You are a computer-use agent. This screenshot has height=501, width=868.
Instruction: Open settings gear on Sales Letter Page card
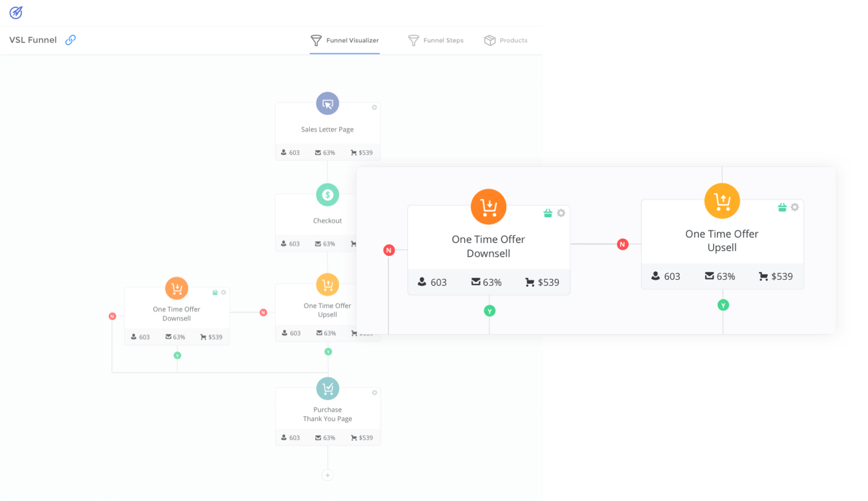click(374, 108)
